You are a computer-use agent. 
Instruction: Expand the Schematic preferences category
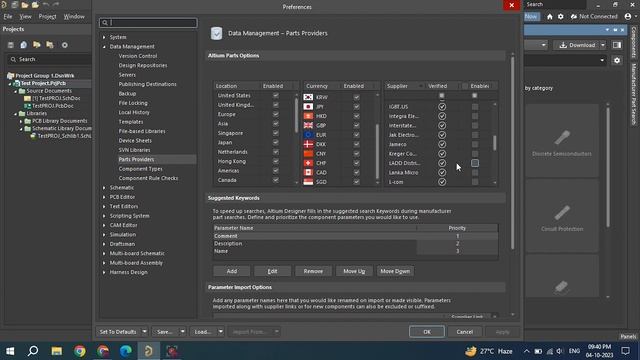pos(104,188)
